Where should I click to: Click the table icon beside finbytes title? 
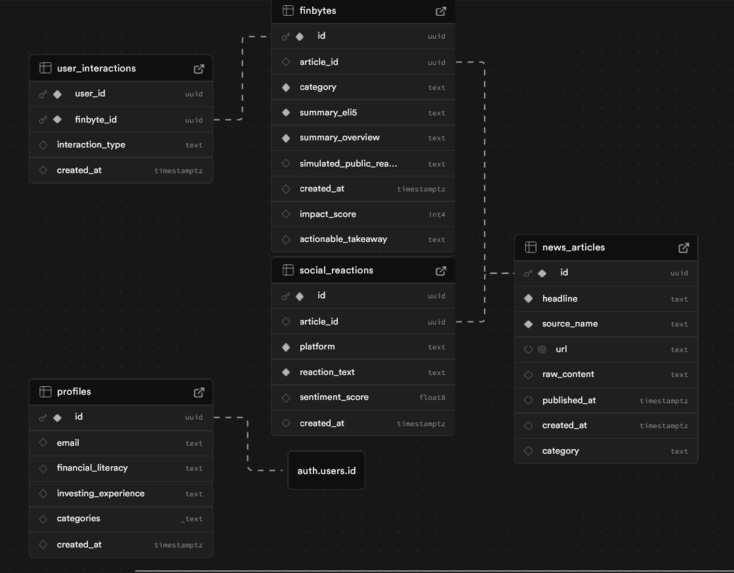point(288,10)
